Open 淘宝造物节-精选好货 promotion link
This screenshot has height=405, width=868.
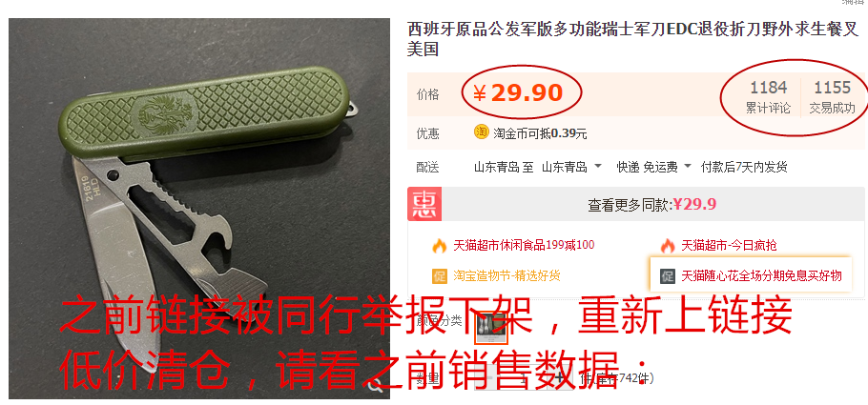(x=506, y=275)
